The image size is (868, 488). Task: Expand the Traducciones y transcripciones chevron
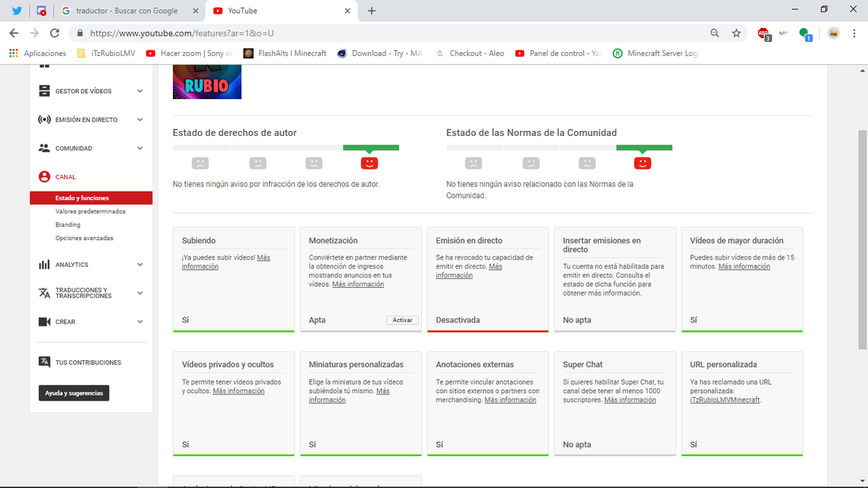[x=140, y=293]
